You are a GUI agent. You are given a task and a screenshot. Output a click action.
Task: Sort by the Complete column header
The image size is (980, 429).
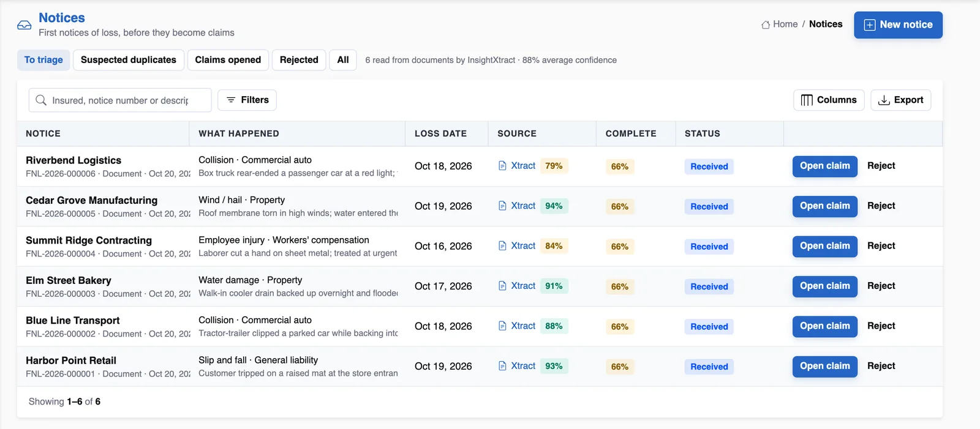tap(631, 133)
